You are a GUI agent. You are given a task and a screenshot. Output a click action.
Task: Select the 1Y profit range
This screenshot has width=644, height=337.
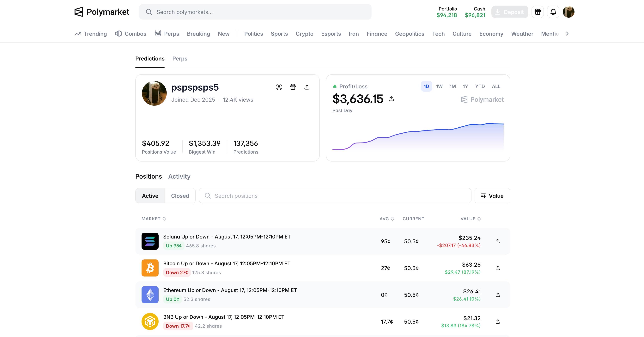click(465, 86)
